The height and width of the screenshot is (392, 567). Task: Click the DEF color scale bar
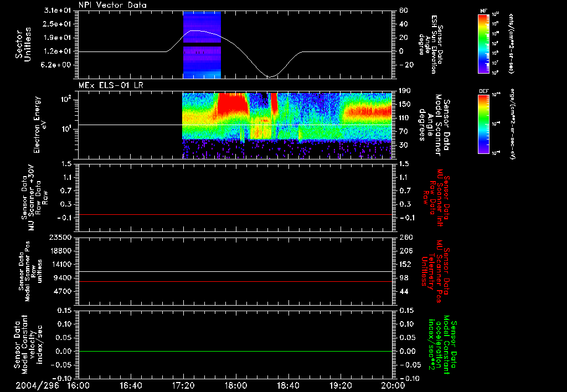click(x=483, y=124)
